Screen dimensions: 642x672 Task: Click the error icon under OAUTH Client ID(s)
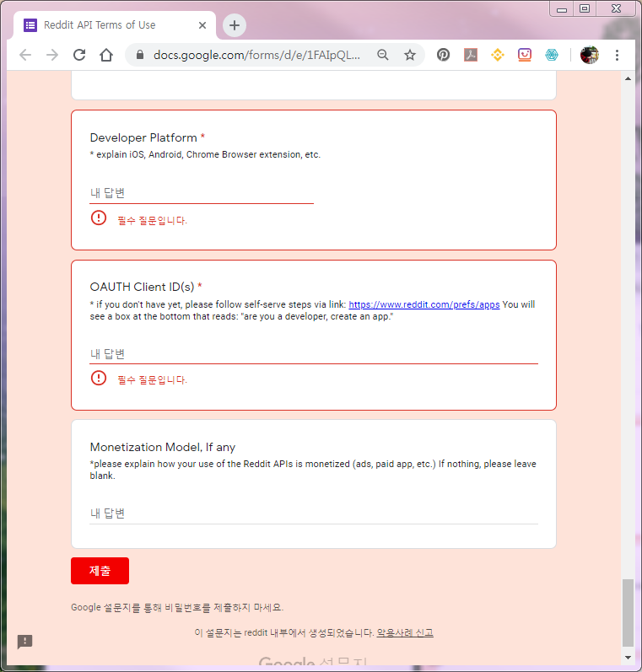[99, 378]
